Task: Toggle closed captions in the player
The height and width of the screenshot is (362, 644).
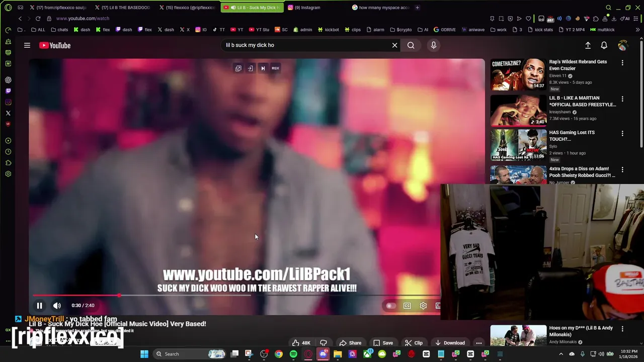Action: 407,306
